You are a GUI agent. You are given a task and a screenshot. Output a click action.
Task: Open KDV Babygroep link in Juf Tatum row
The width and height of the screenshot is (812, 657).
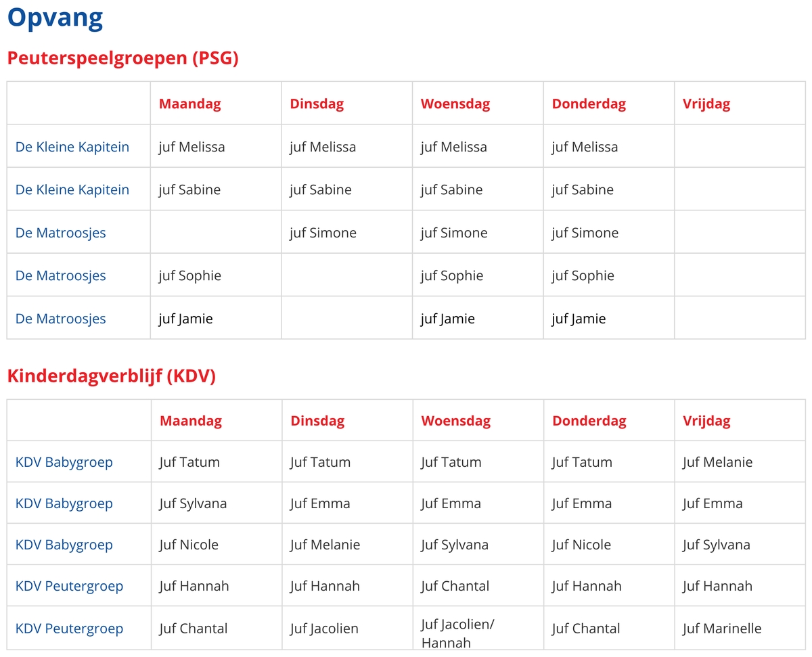(64, 462)
